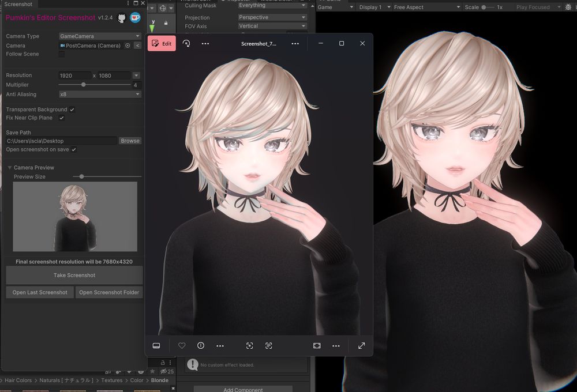The height and width of the screenshot is (392, 577).
Task: Open the Game view mode dropdown
Action: click(336, 7)
